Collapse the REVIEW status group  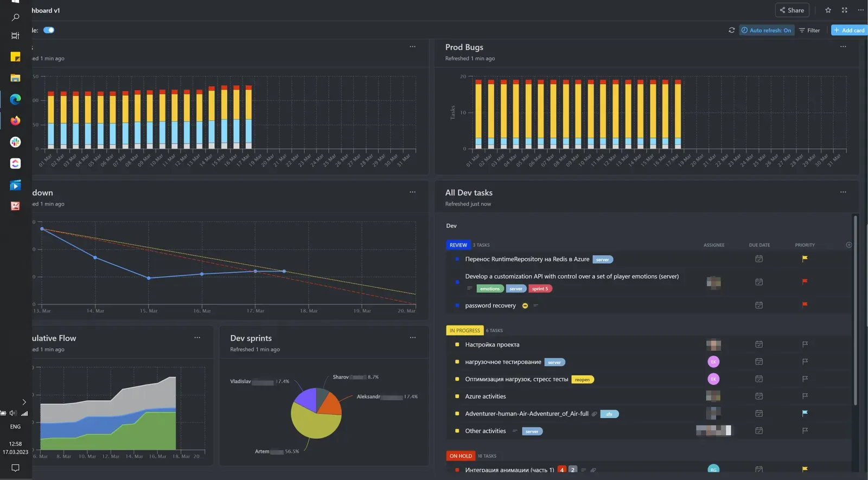point(458,245)
